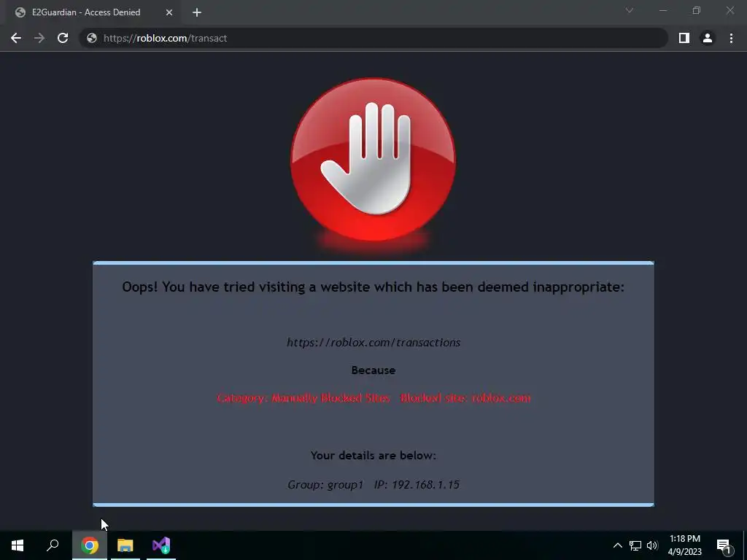This screenshot has height=560, width=747.
Task: Close the E2Guardian tab
Action: [x=169, y=12]
